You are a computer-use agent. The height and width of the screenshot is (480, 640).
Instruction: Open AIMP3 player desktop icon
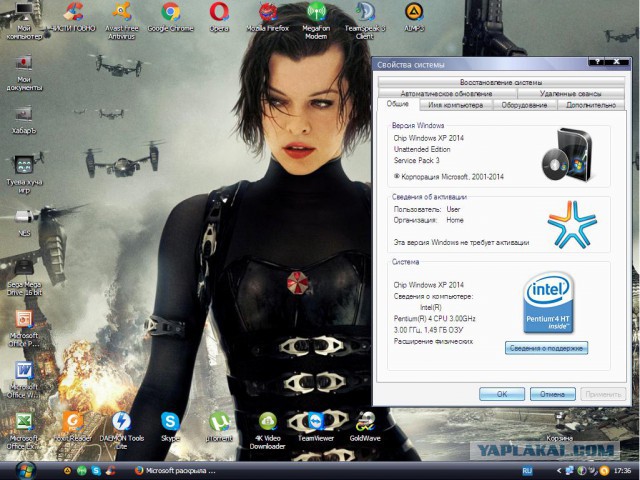click(414, 17)
